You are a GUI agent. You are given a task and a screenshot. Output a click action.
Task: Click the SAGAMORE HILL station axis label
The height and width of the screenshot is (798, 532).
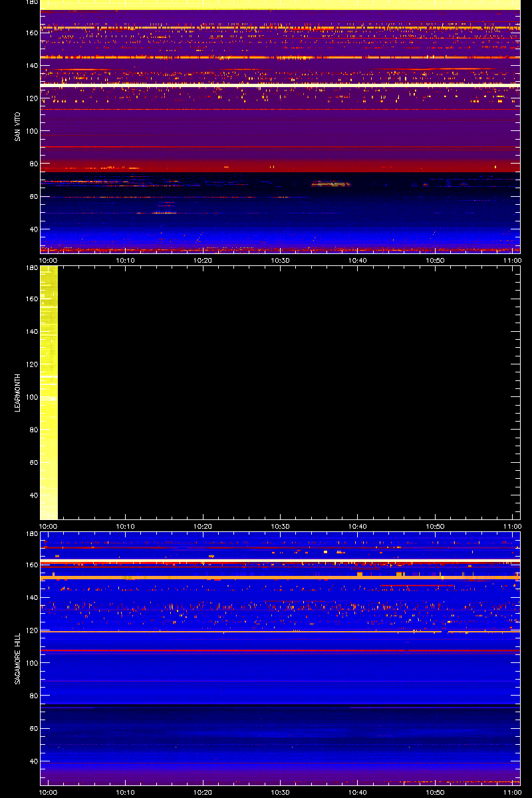[x=17, y=658]
